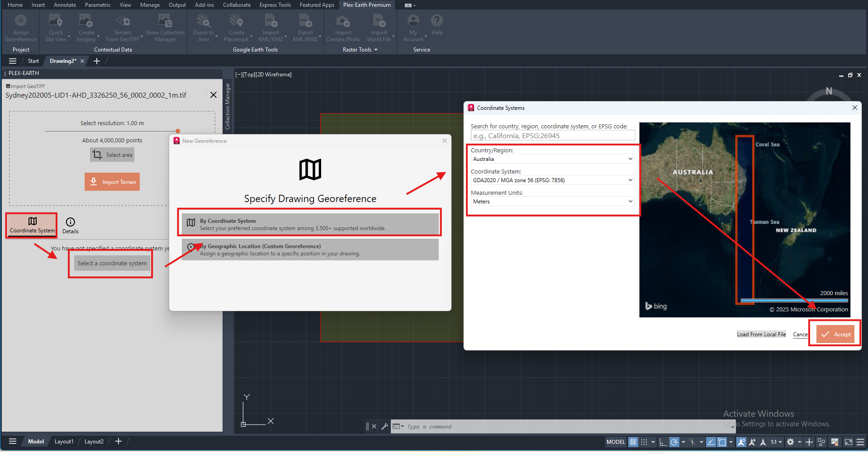Open the annotation scale 1:1 dropdown

pyautogui.click(x=776, y=442)
